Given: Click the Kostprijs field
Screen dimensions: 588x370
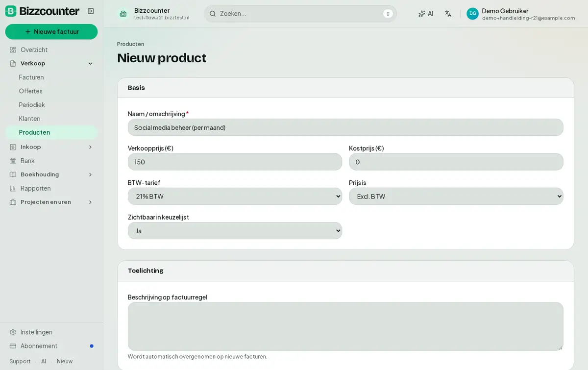Looking at the screenshot, I should tap(456, 162).
